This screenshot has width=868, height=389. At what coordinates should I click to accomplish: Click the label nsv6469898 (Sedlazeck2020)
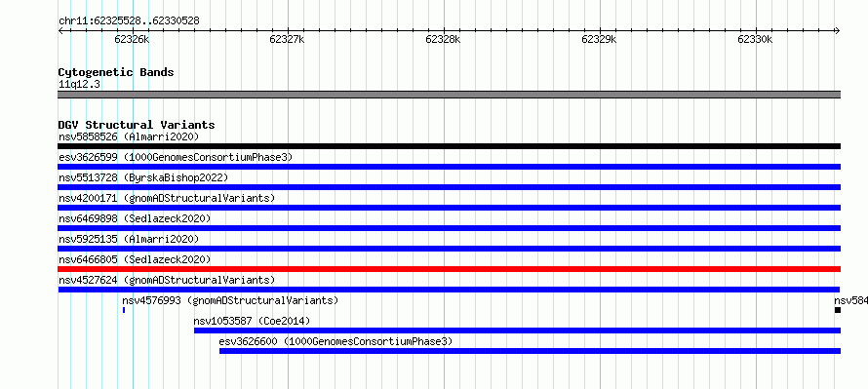click(135, 218)
